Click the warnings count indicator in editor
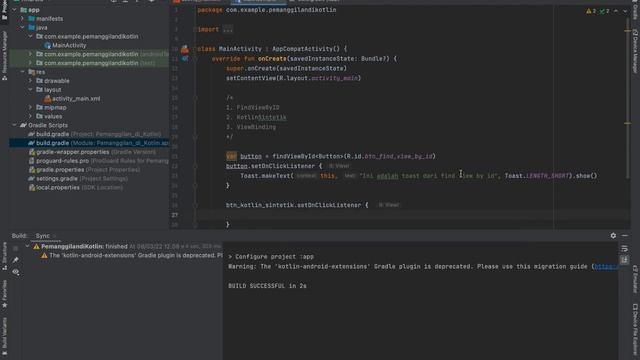Screen dimensions: 640x360 [x=591, y=11]
